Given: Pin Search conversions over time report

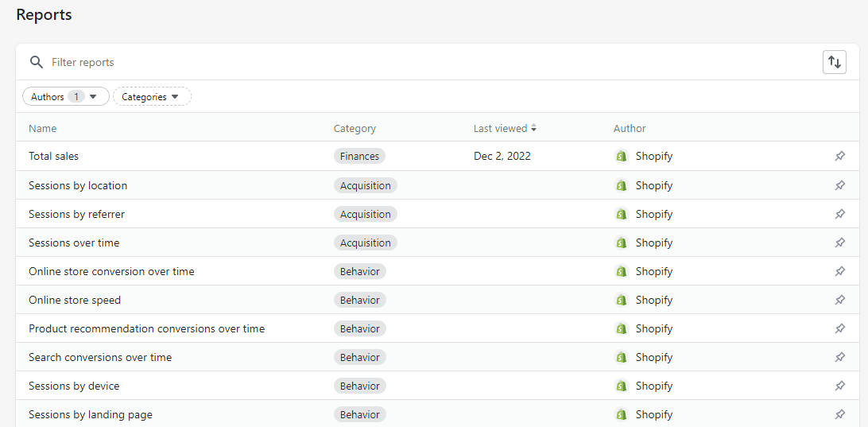Looking at the screenshot, I should click(x=839, y=357).
